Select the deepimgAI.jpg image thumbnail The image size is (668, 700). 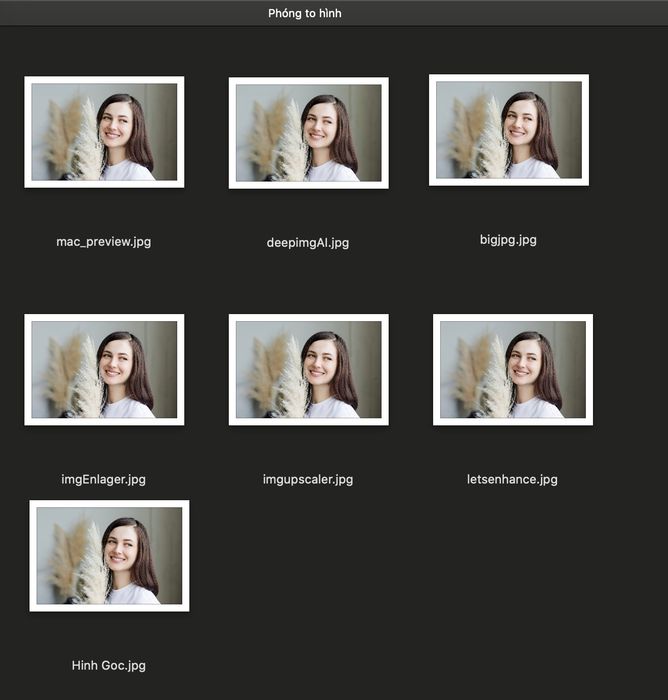point(309,133)
